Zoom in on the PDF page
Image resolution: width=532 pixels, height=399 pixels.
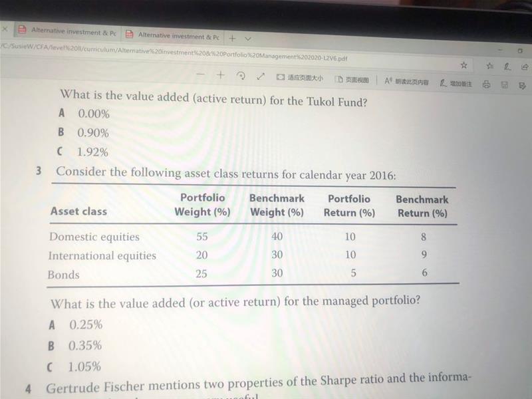click(x=221, y=75)
